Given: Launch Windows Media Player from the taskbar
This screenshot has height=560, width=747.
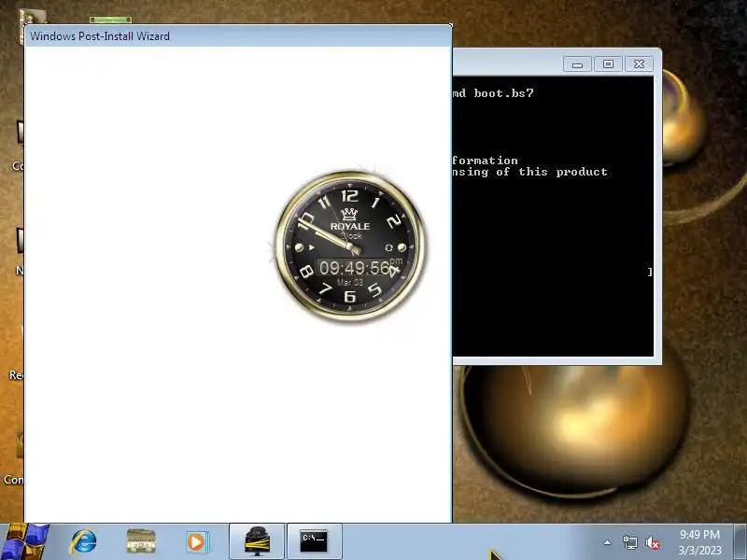Looking at the screenshot, I should [197, 541].
